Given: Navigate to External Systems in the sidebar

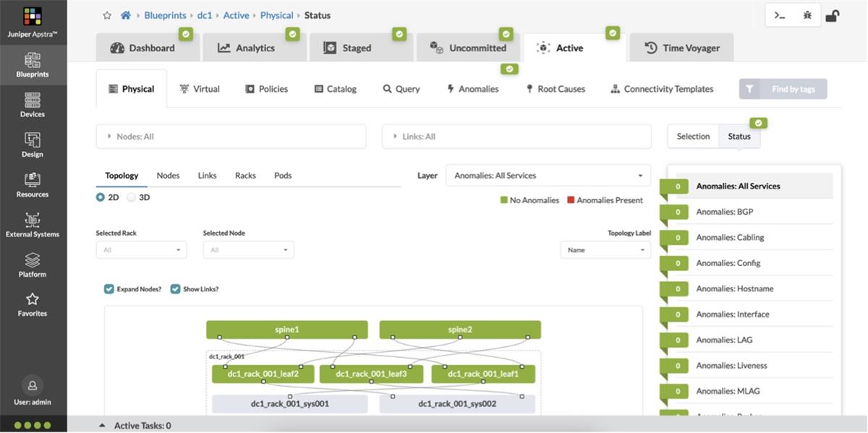Looking at the screenshot, I should 32,227.
